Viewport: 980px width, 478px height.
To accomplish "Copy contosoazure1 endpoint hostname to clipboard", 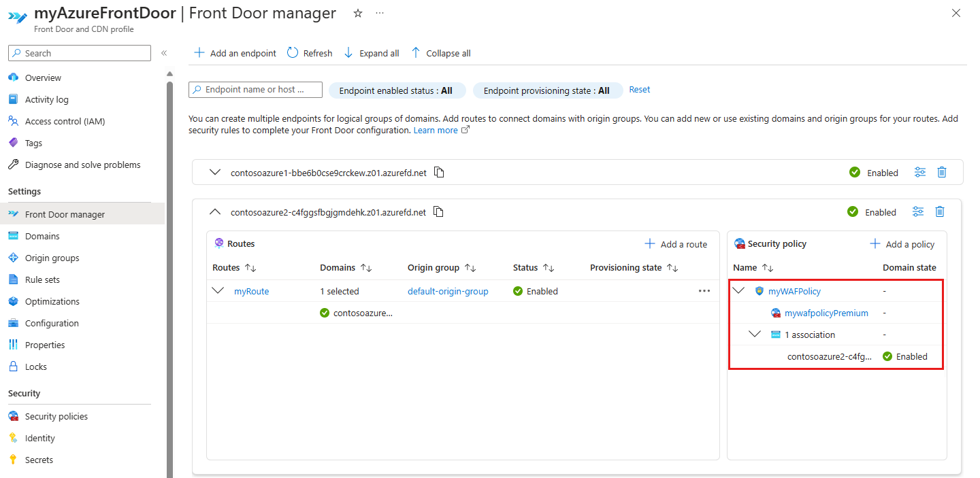I will (439, 173).
